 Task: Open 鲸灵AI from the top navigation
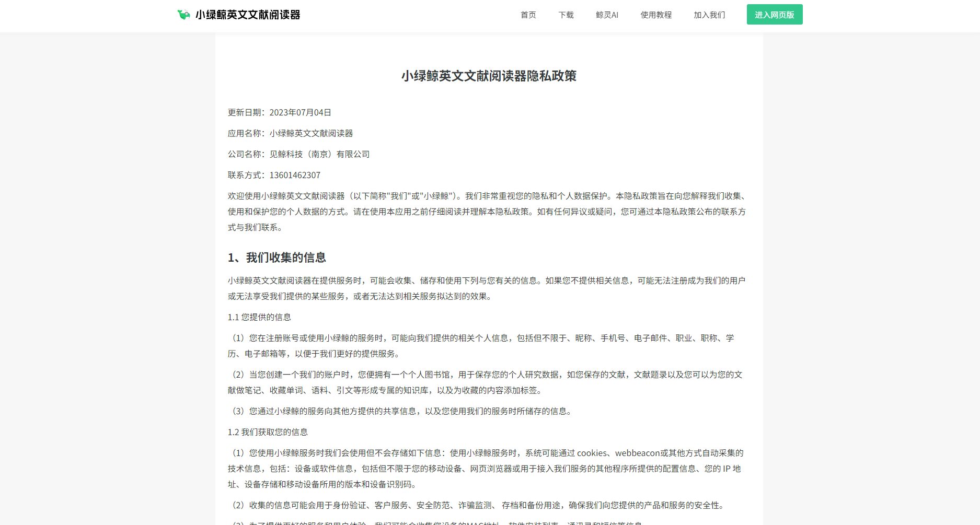coord(607,15)
